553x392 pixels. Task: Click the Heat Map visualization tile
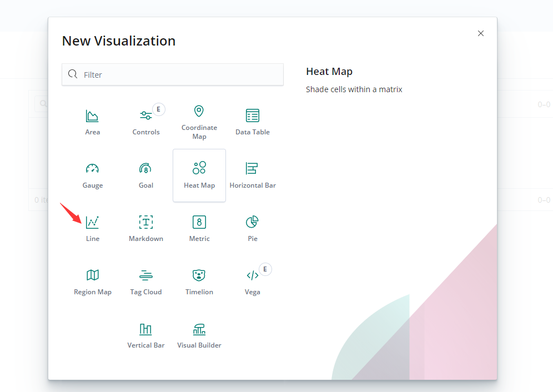[199, 175]
